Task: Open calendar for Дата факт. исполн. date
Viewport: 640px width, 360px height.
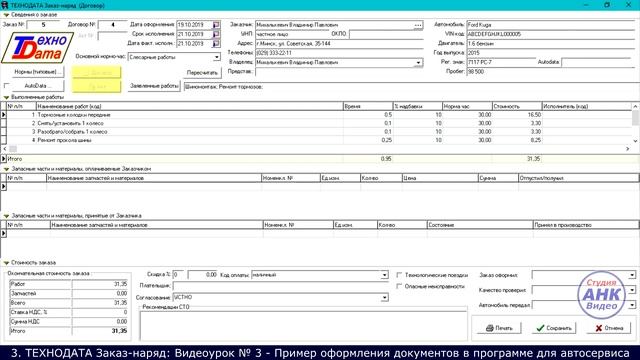Action: (x=216, y=43)
